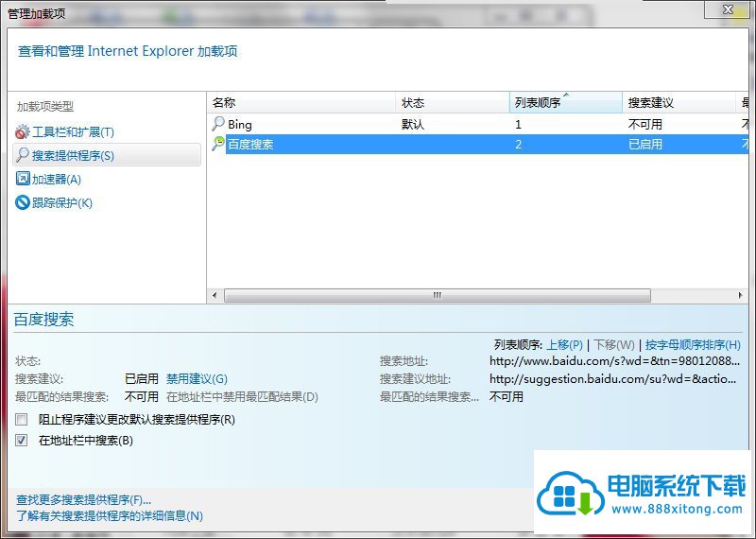Click the Search Providers magnifier icon
The height and width of the screenshot is (539, 756).
click(22, 155)
